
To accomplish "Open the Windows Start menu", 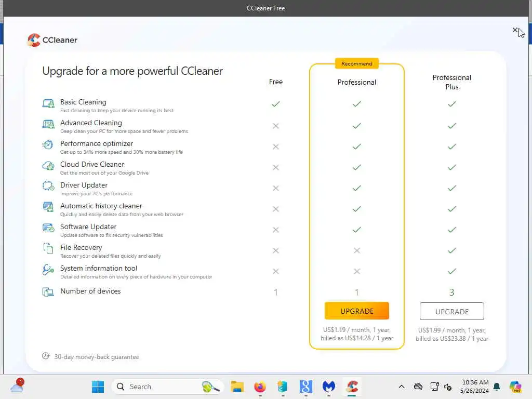I will pyautogui.click(x=98, y=387).
